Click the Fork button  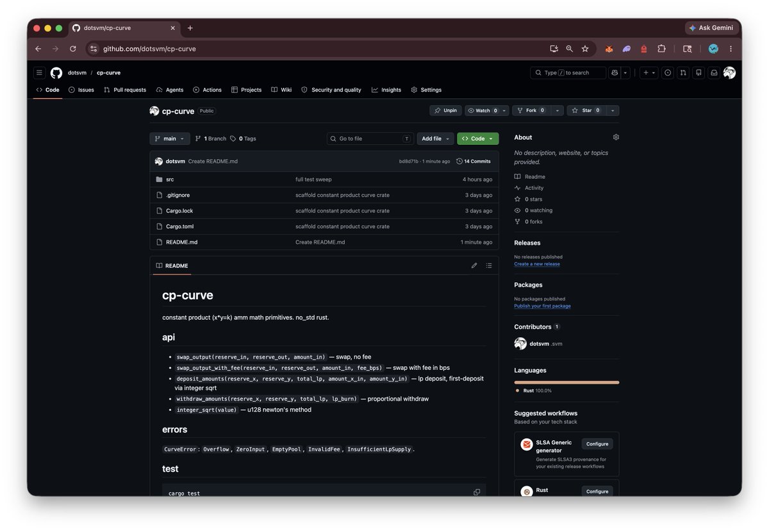tap(531, 110)
